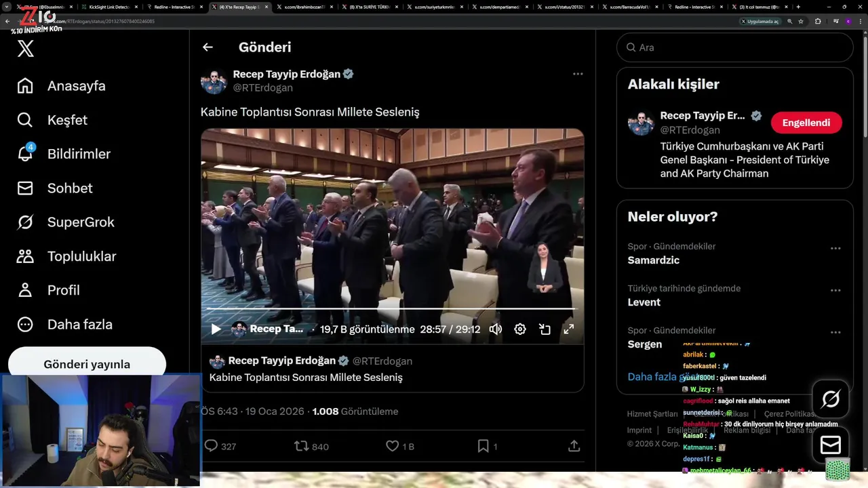Viewport: 868px width, 488px height.
Task: Mute the video sound
Action: point(496,329)
